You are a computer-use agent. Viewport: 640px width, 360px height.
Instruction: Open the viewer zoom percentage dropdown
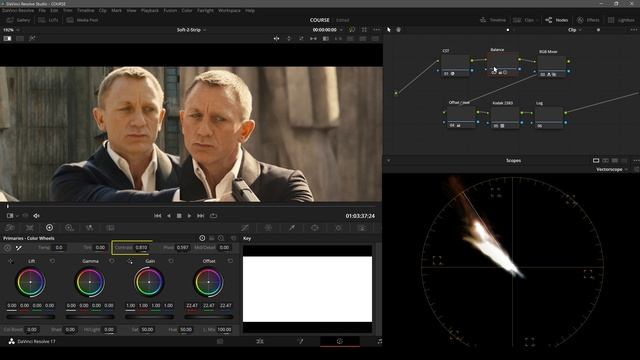[11, 30]
